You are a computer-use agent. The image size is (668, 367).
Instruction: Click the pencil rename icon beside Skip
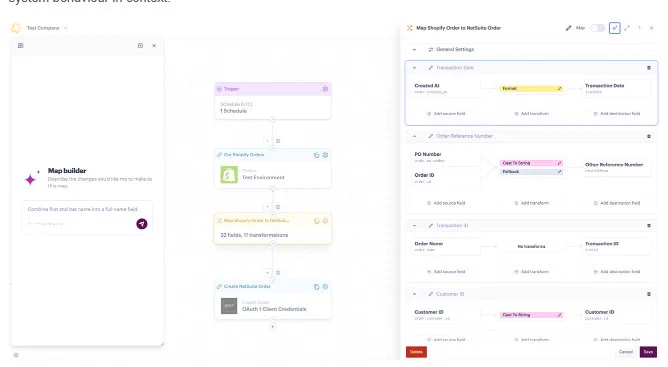(x=568, y=28)
